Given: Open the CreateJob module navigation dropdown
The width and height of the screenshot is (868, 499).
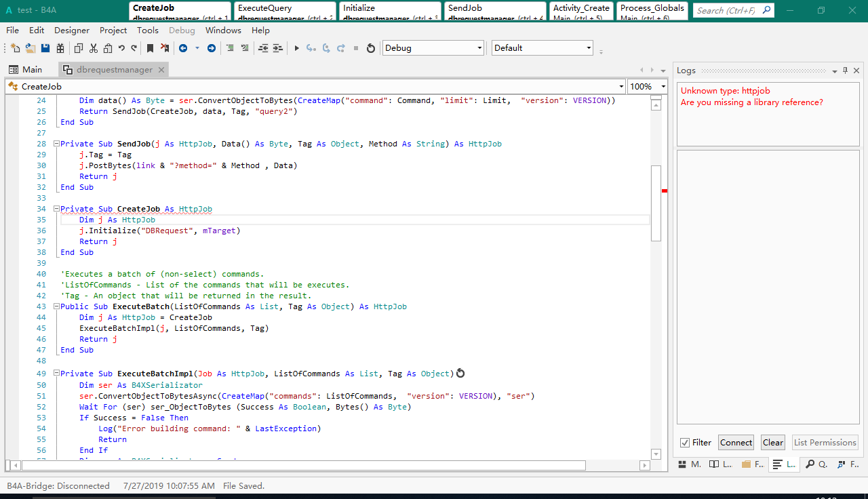Looking at the screenshot, I should pyautogui.click(x=621, y=87).
